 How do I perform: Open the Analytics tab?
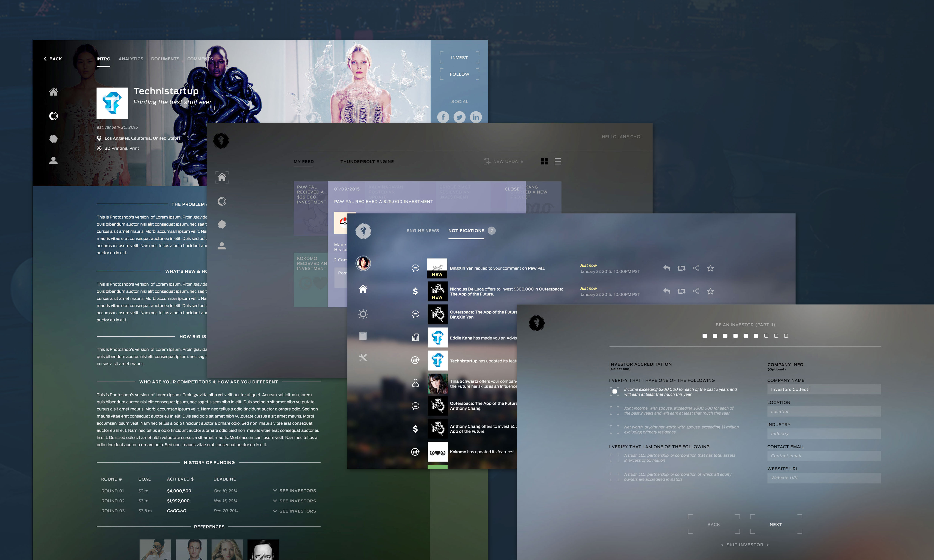(131, 59)
